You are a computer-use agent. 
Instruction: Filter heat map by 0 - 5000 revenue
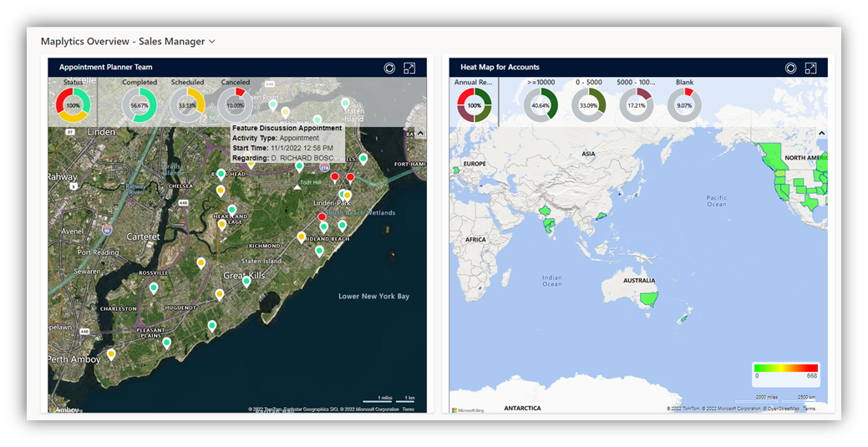[588, 105]
